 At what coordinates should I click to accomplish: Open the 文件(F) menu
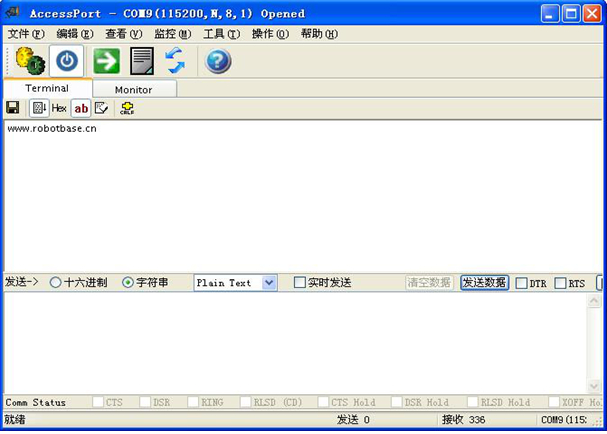coord(26,33)
